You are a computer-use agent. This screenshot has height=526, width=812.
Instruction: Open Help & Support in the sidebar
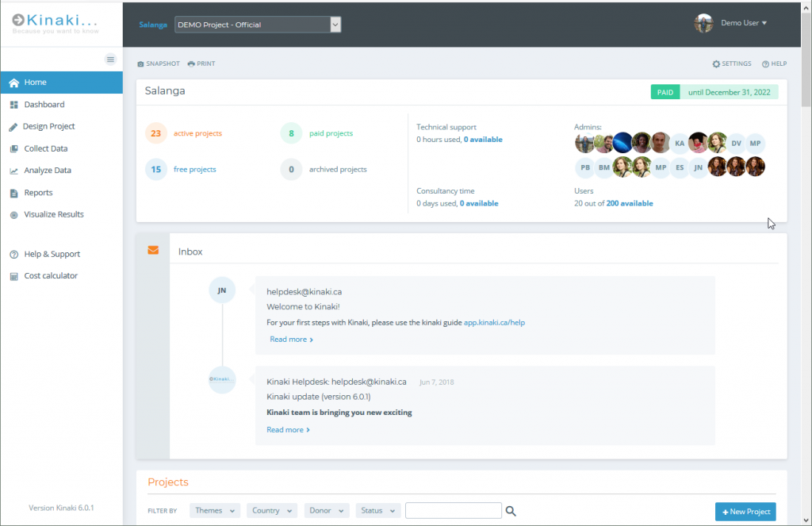(x=62, y=254)
